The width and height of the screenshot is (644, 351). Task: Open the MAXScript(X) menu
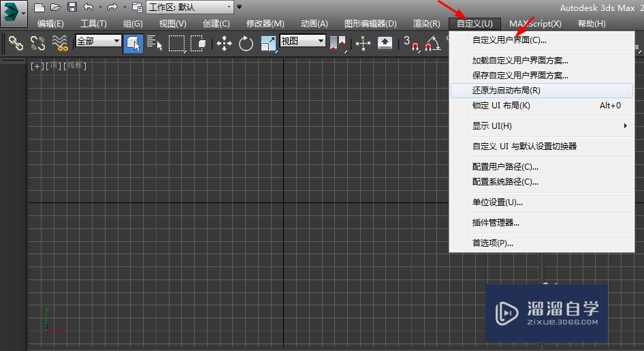[535, 23]
